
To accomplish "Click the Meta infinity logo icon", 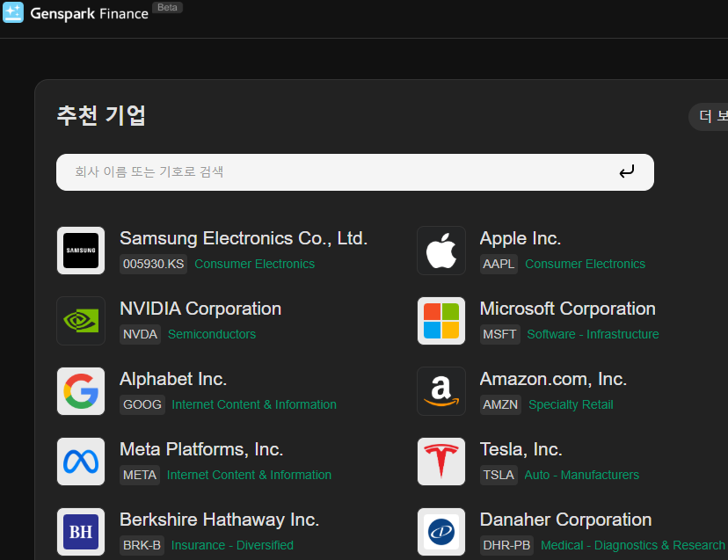I will 81,462.
